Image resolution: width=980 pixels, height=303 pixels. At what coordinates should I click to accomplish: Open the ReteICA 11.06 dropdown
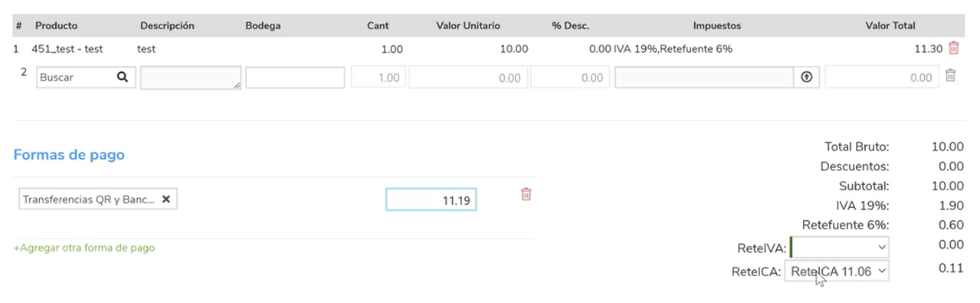pyautogui.click(x=837, y=271)
